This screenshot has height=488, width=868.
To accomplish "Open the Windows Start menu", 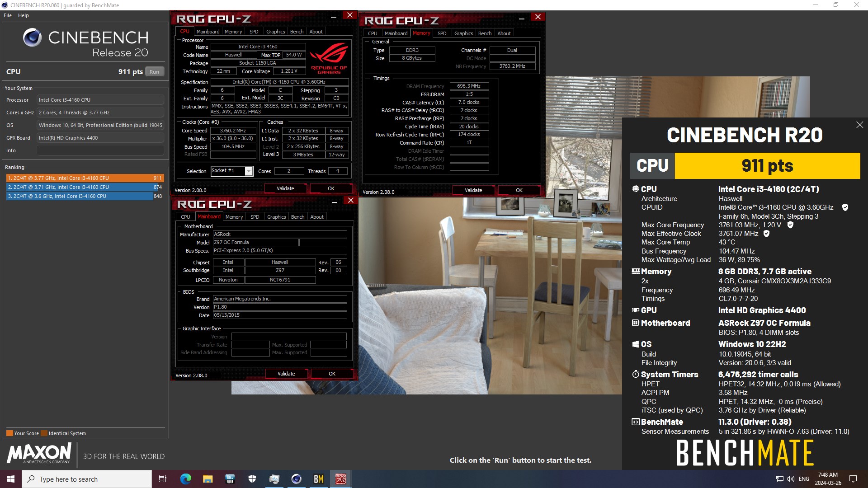I will point(11,479).
